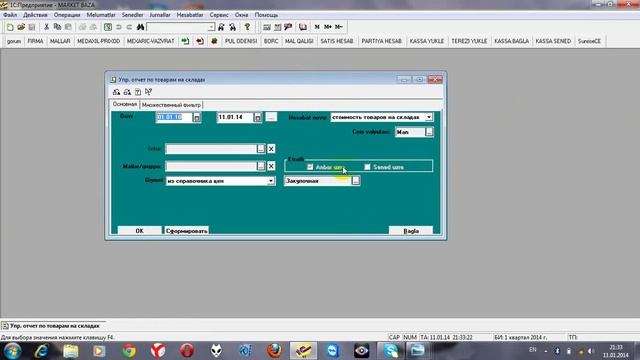Toggle the Sened uzre checkbox
The image size is (640, 360).
pyautogui.click(x=367, y=167)
